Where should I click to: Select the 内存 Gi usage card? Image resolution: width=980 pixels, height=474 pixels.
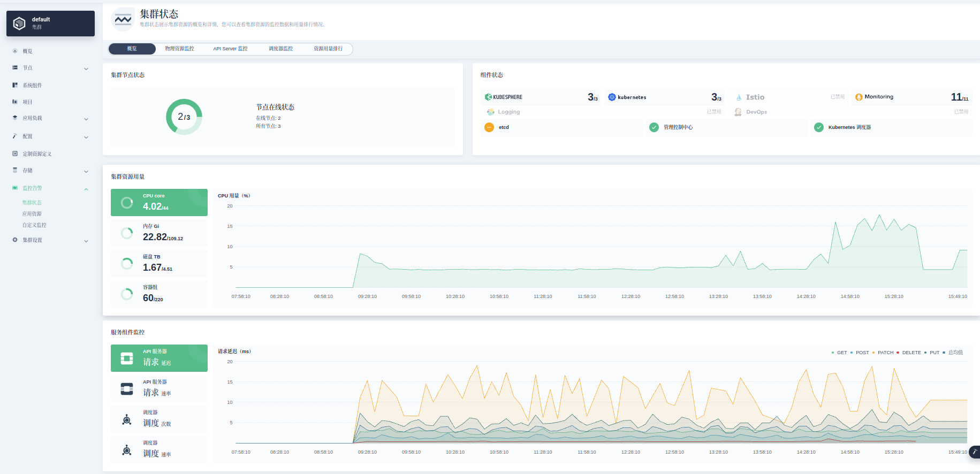point(159,233)
